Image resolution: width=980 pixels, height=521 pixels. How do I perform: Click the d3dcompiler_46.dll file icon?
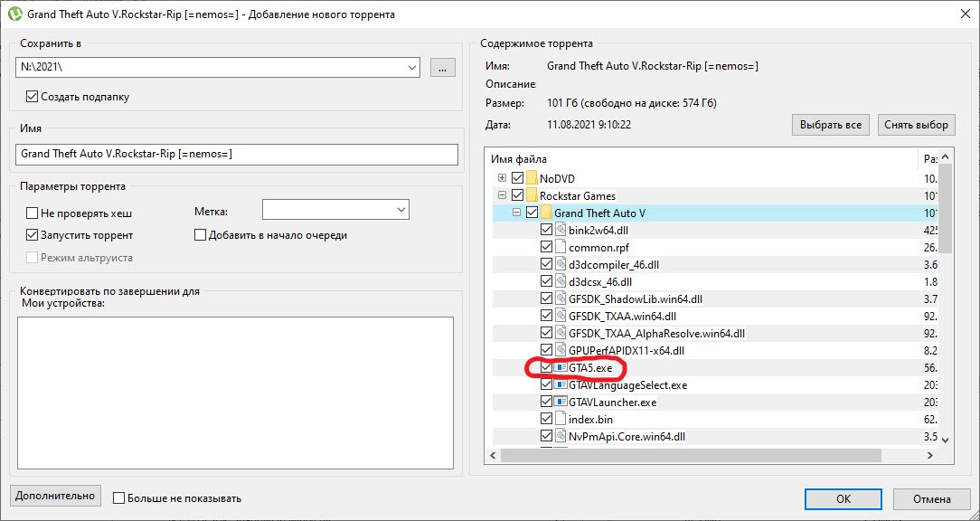click(561, 264)
